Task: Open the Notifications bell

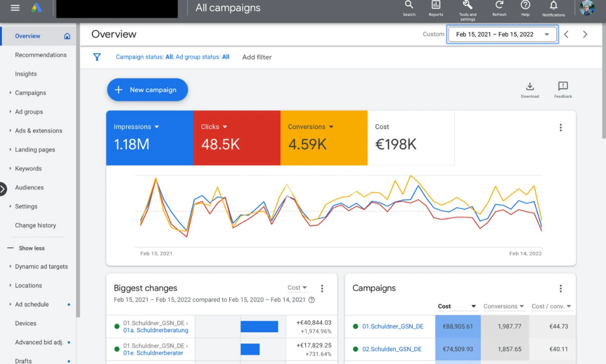Action: tap(553, 5)
